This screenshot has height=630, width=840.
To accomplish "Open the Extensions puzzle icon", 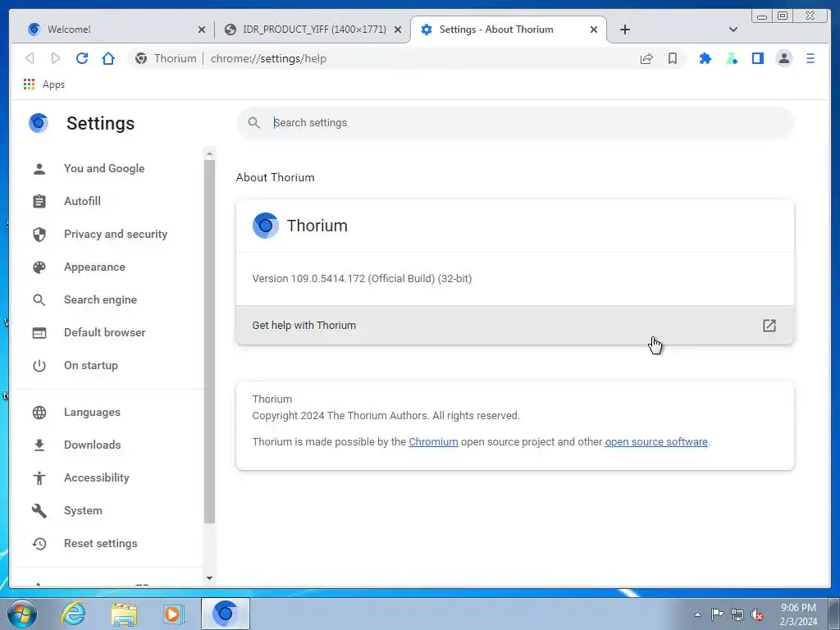I will click(x=705, y=58).
